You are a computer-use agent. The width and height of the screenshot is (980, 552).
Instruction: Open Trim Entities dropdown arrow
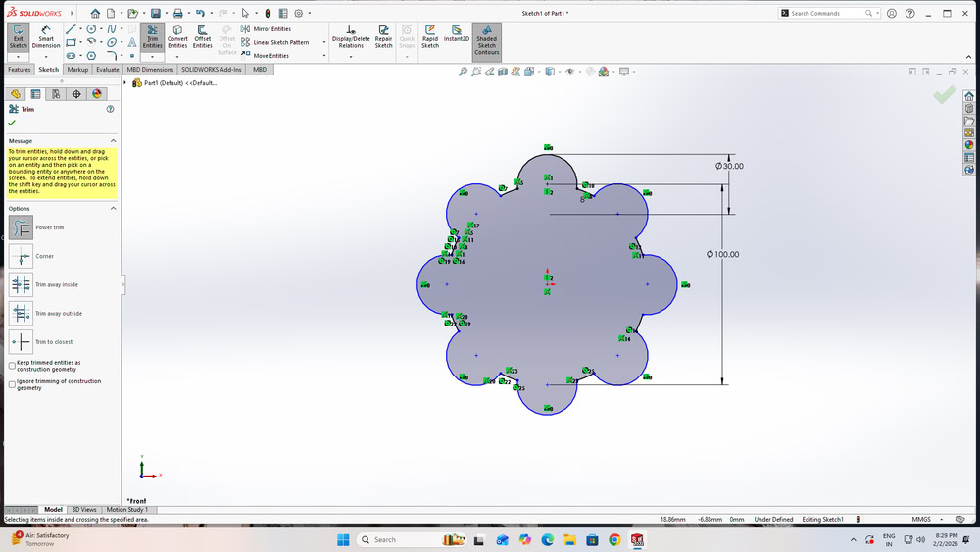click(153, 57)
